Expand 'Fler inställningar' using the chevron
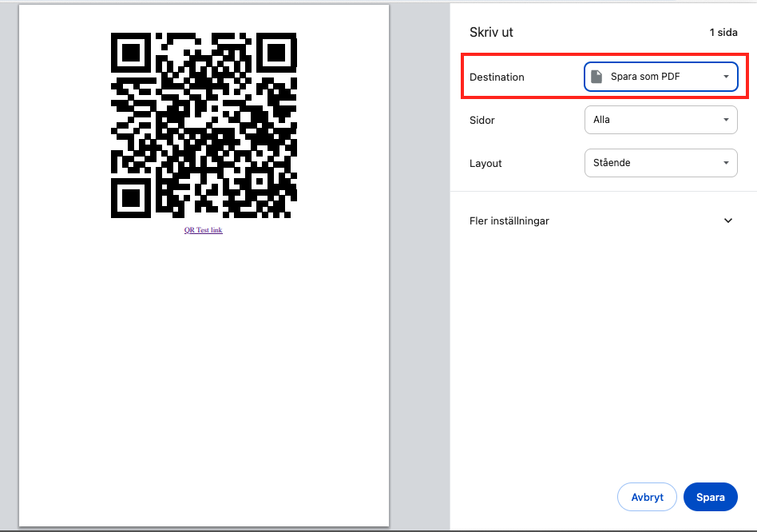The height and width of the screenshot is (532, 757). (x=727, y=221)
